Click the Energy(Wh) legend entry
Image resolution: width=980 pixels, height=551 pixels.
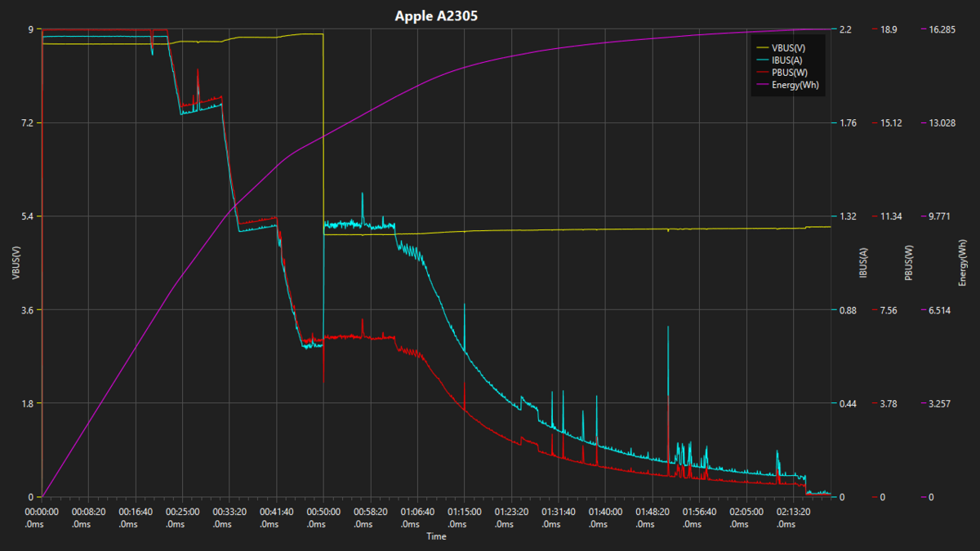tap(788, 84)
